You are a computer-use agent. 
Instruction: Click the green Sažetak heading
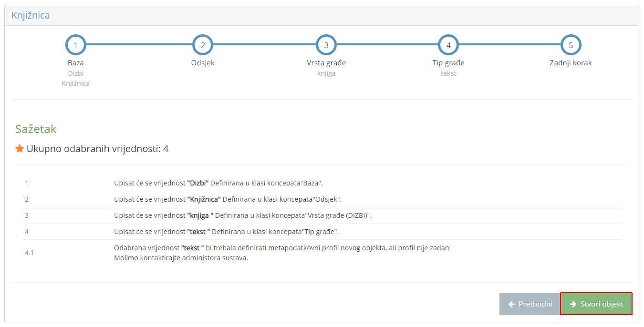pyautogui.click(x=36, y=129)
